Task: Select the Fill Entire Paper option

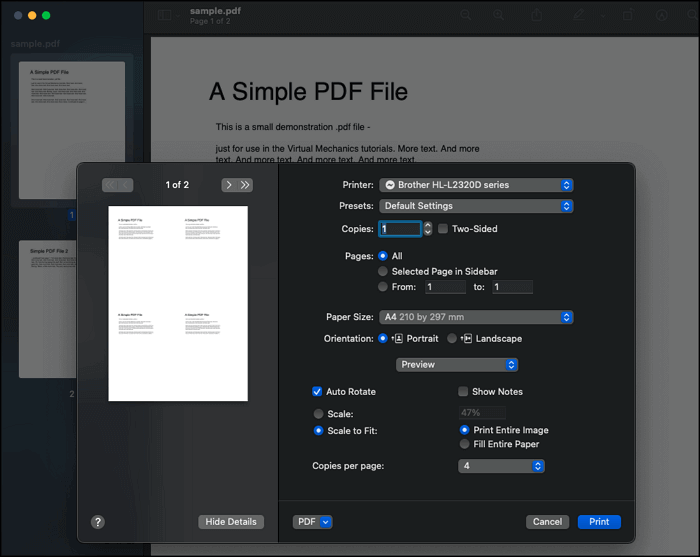Action: point(464,444)
